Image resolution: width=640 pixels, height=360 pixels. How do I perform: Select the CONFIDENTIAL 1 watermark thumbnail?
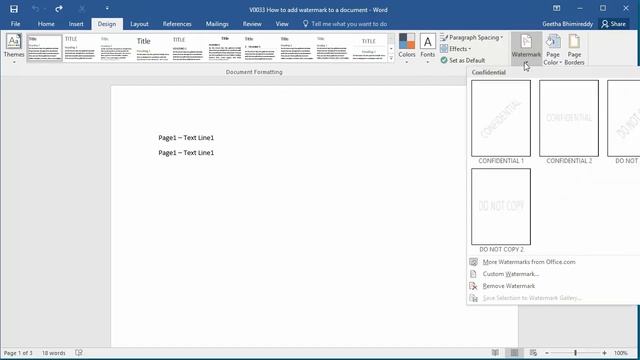(501, 118)
